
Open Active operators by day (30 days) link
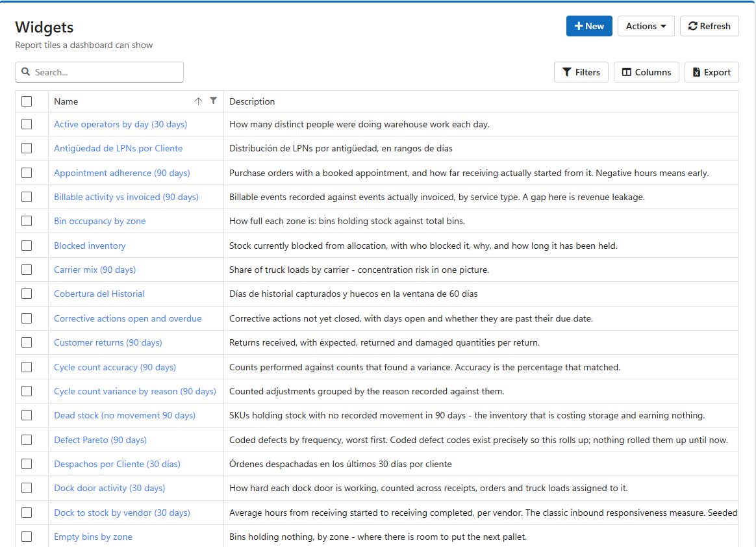(x=121, y=124)
